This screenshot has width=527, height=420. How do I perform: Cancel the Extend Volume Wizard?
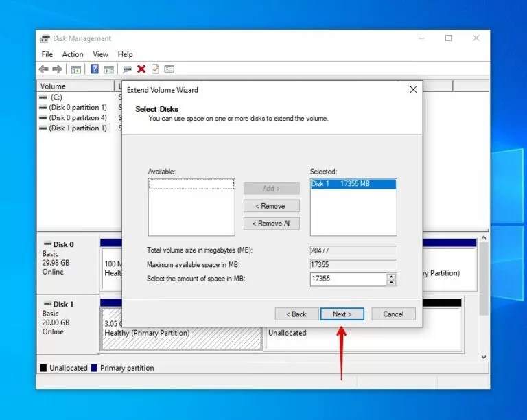click(393, 314)
